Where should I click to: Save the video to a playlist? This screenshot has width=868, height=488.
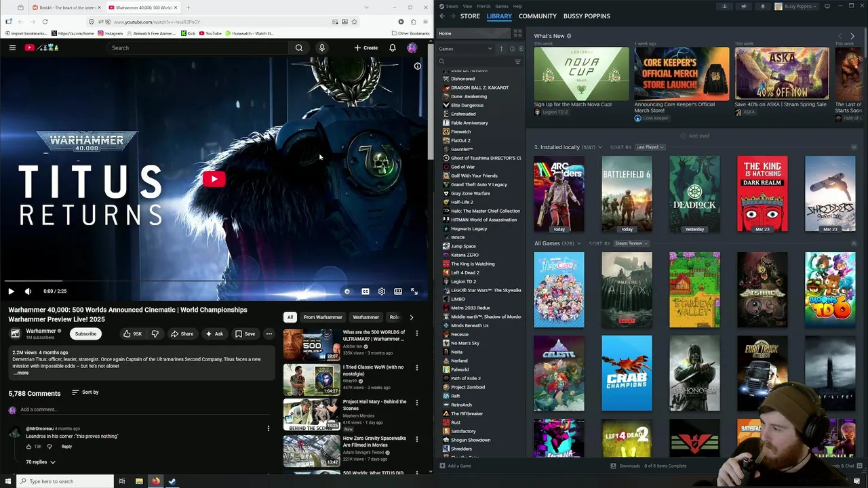(x=245, y=333)
